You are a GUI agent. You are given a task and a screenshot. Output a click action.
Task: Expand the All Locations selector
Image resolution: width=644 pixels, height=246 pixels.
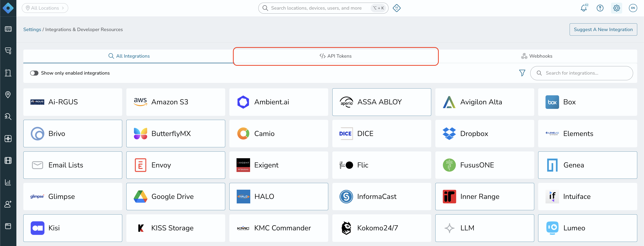(45, 8)
